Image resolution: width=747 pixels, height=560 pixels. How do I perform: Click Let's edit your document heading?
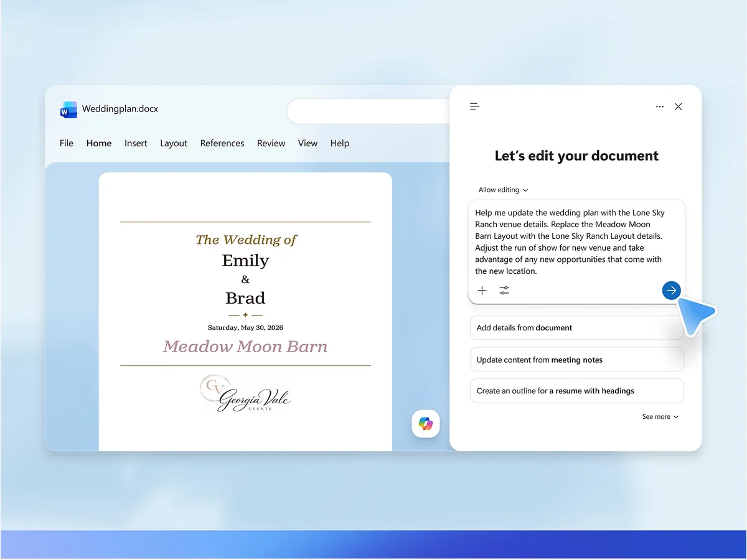(x=576, y=156)
